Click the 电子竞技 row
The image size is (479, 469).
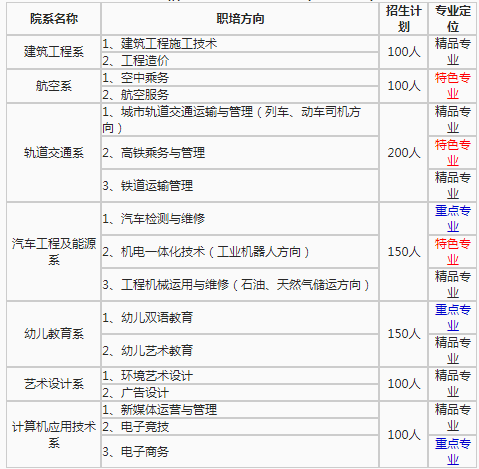point(240,427)
